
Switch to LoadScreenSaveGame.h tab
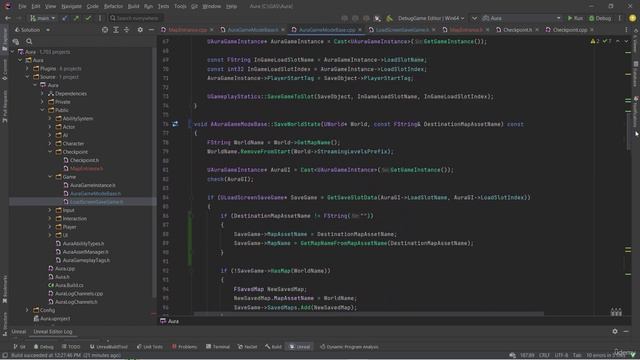point(402,30)
